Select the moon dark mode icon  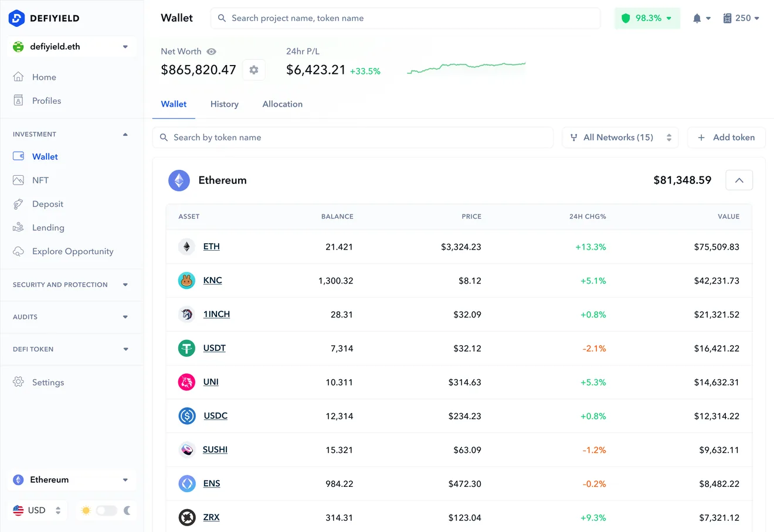coord(127,510)
